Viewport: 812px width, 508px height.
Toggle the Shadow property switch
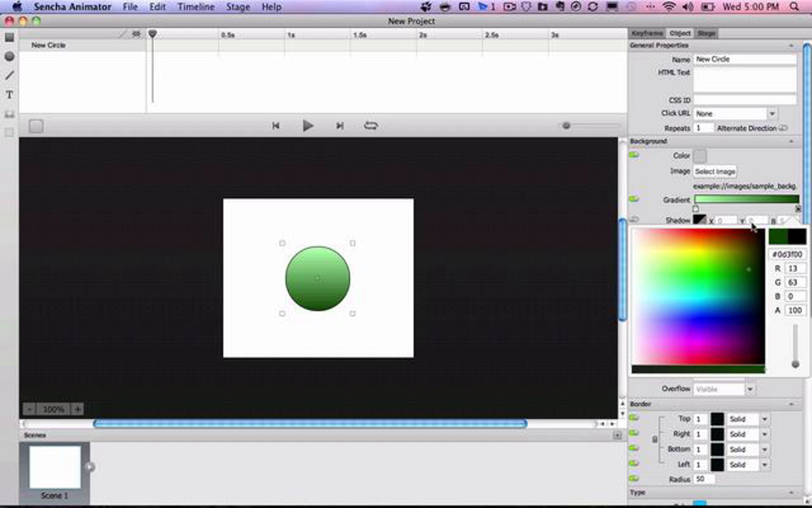[634, 219]
